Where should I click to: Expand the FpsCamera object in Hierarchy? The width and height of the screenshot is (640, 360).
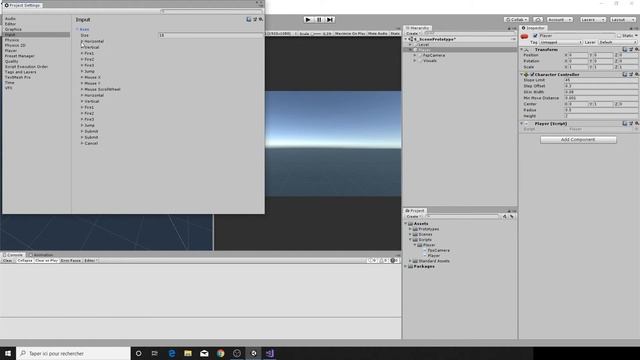coord(415,55)
